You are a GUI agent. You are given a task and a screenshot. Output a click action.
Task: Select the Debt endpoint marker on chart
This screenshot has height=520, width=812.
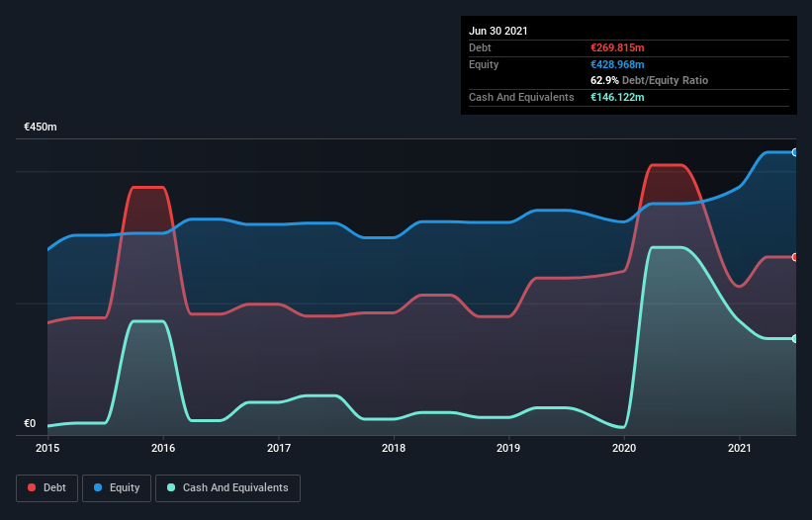coord(794,257)
